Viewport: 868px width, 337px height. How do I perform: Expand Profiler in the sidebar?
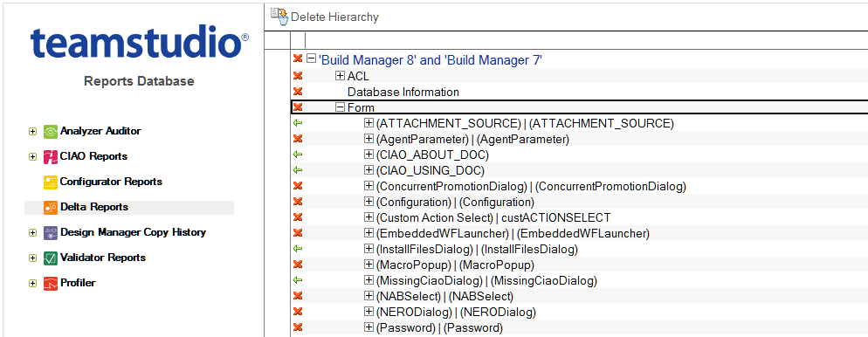(x=32, y=284)
